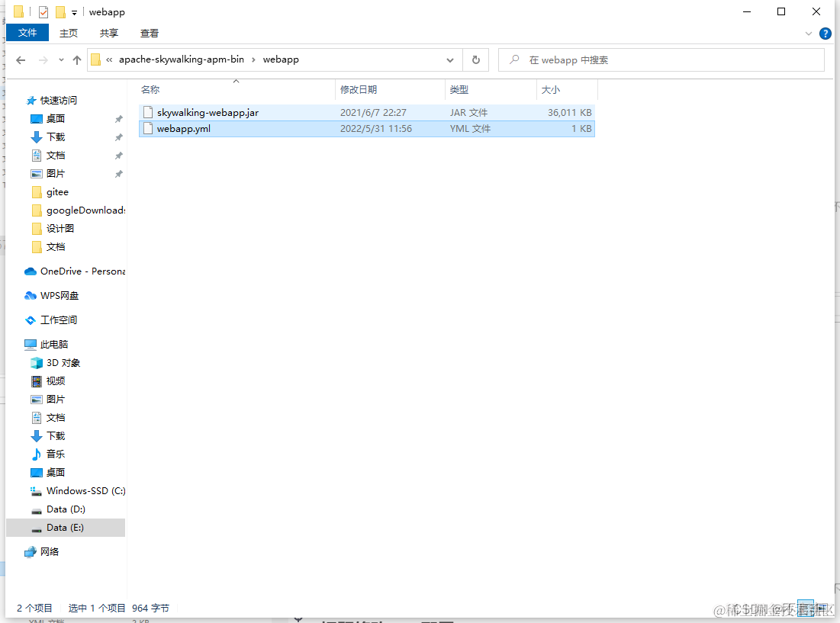Click the 网络 network icon

[x=31, y=552]
